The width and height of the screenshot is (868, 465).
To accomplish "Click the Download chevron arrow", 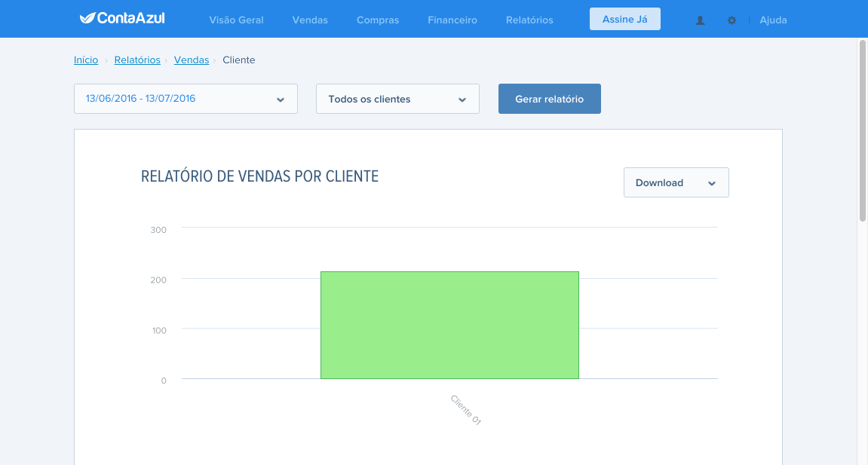I will coord(712,184).
